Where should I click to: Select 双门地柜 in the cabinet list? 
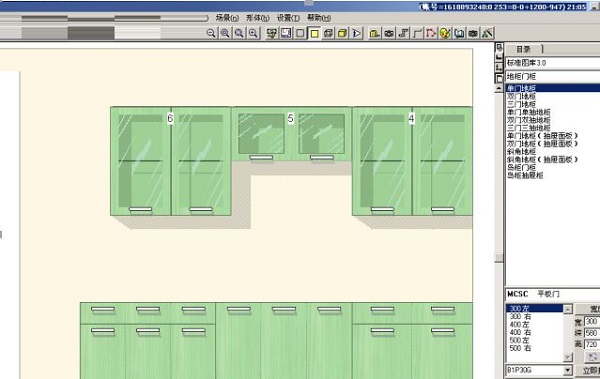(522, 96)
